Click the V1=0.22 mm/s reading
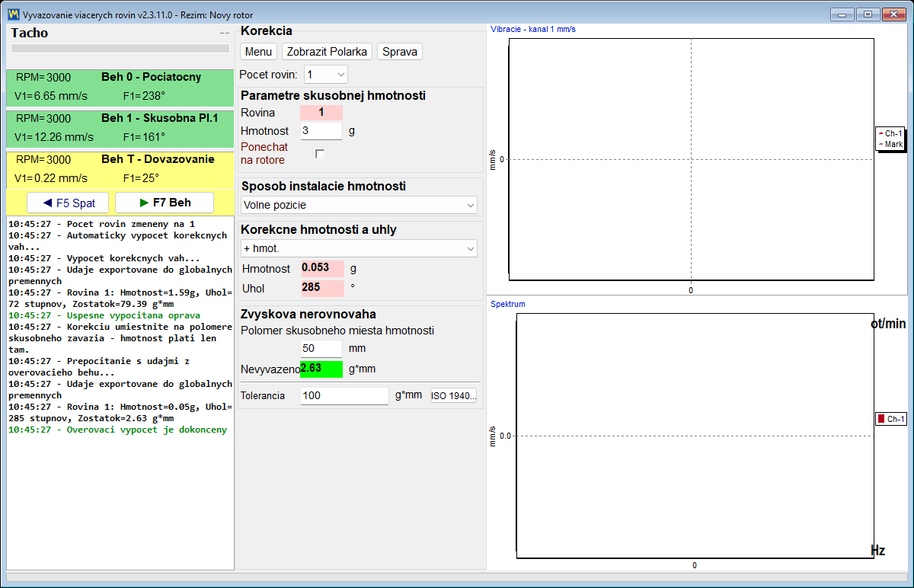The width and height of the screenshot is (914, 588). 51,178
